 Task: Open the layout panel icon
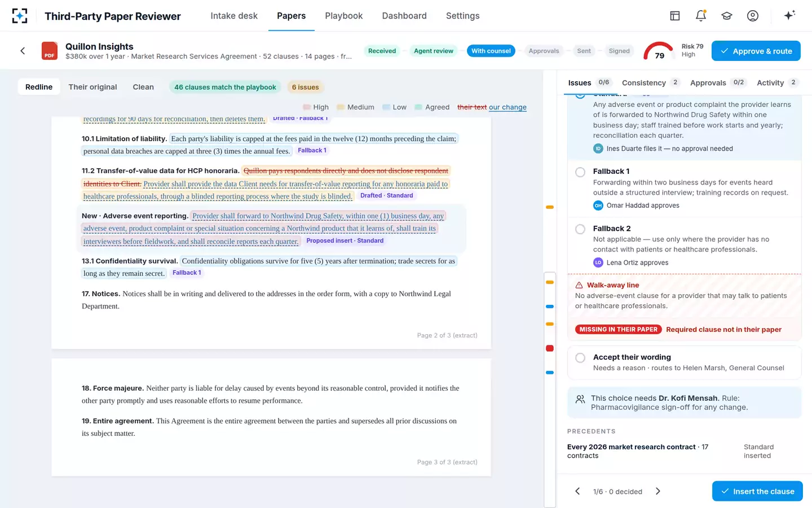tap(675, 16)
